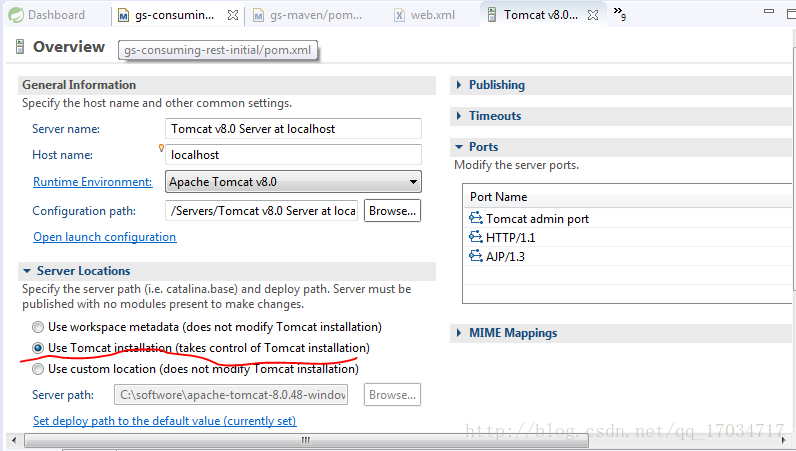Select the Tomcat v8.0... server tab

(x=541, y=15)
